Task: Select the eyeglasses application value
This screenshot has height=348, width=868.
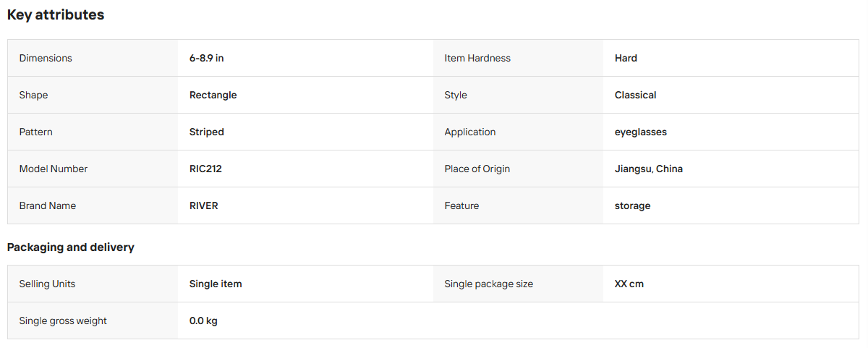Action: pos(641,132)
